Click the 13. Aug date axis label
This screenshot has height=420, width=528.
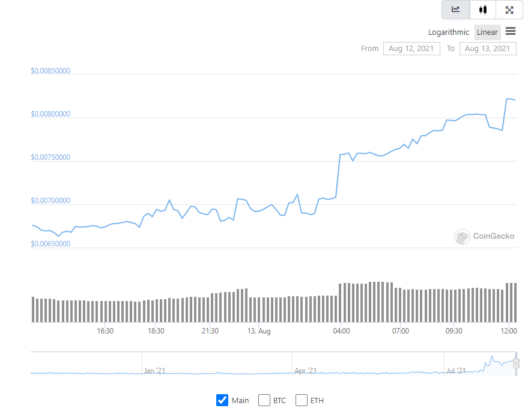point(259,331)
